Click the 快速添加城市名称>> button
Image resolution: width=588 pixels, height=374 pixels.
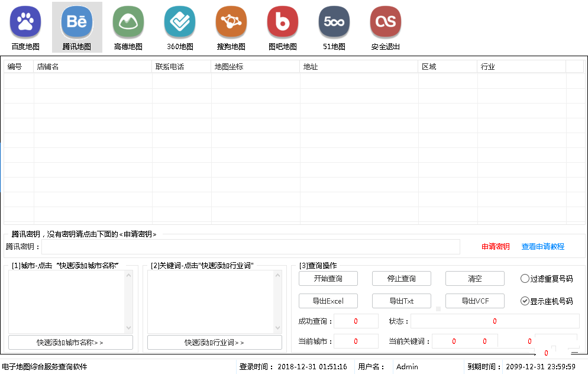[x=70, y=343]
